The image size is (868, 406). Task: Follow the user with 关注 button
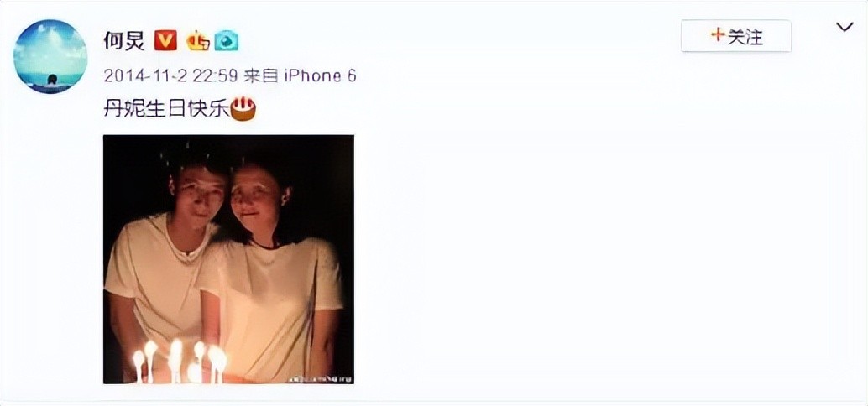735,37
